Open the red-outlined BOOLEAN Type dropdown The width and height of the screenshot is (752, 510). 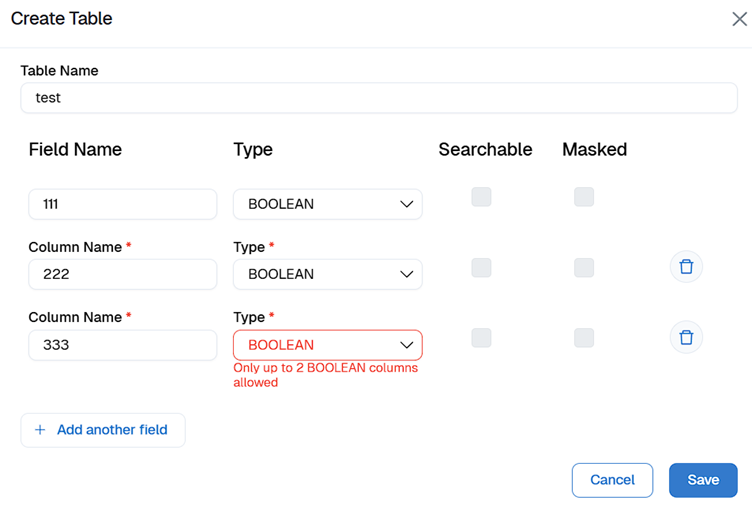tap(327, 345)
